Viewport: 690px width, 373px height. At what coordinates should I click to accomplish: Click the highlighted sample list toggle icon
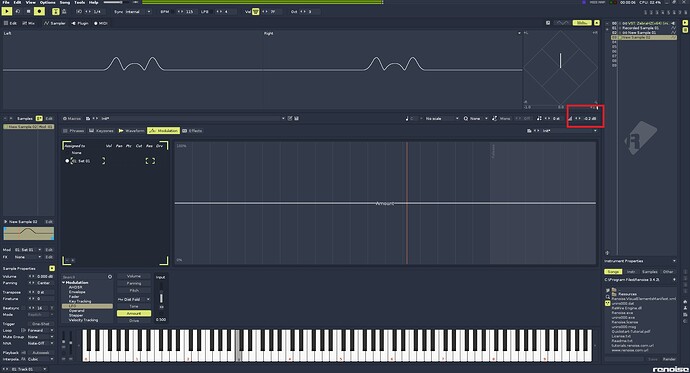click(39, 118)
